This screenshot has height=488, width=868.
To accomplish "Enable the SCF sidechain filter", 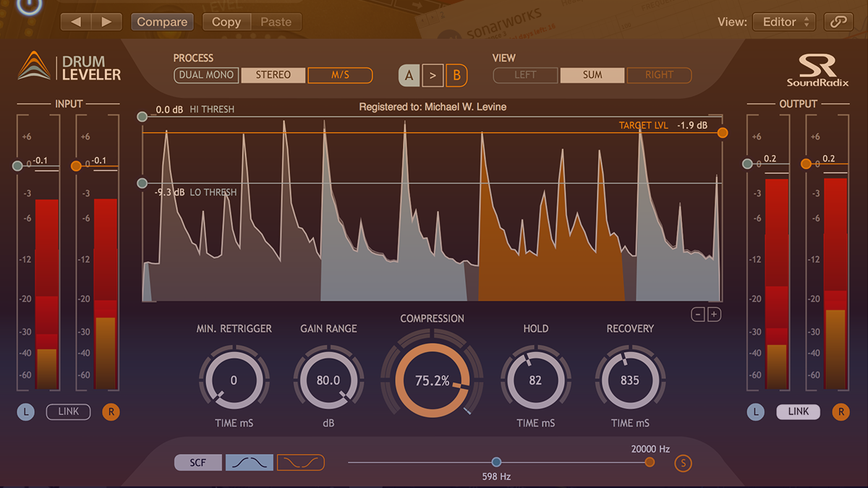I will tap(197, 462).
